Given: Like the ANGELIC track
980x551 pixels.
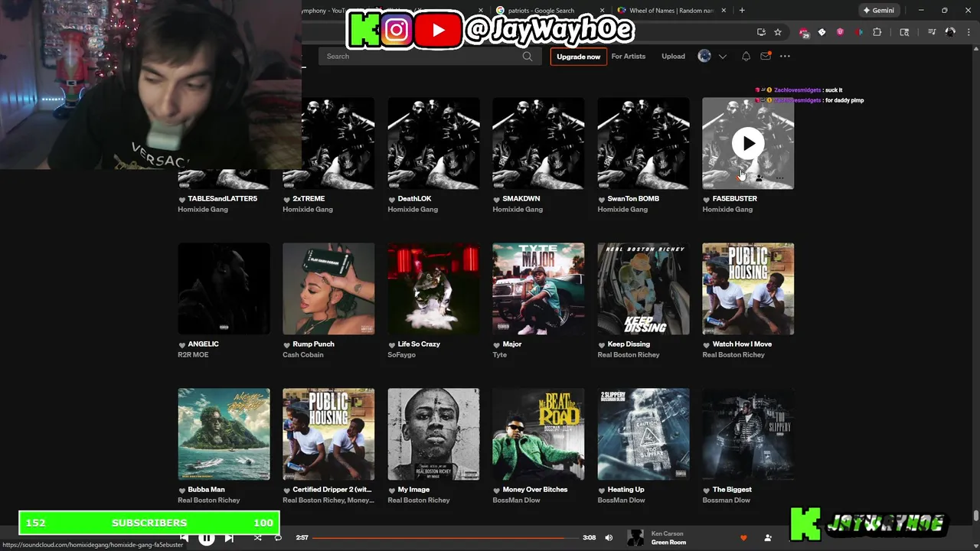Looking at the screenshot, I should 182,344.
